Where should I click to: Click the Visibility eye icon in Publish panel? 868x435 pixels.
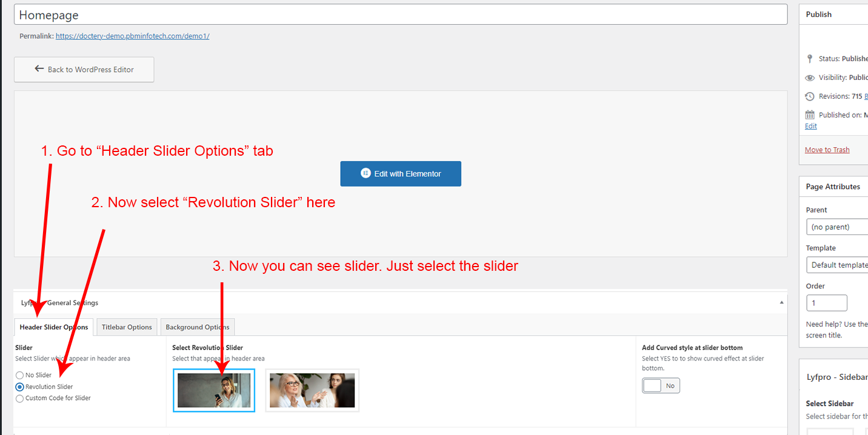[810, 78]
